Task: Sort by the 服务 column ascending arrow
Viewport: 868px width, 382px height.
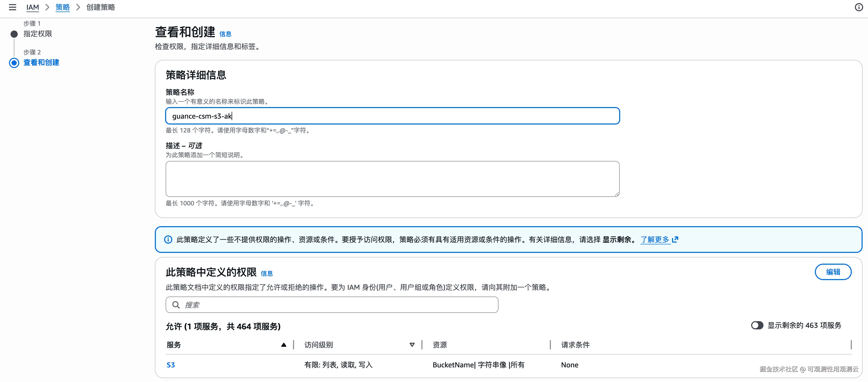Action: coord(283,345)
